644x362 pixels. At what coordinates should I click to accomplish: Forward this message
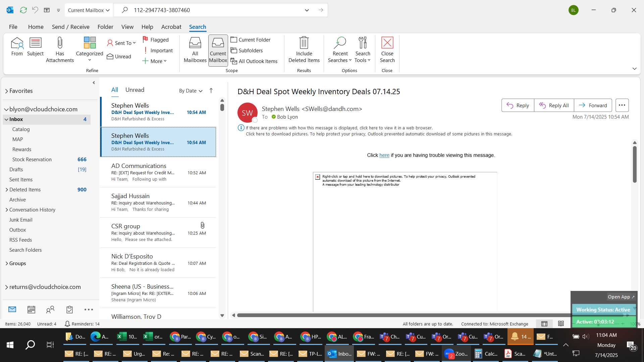pos(593,105)
